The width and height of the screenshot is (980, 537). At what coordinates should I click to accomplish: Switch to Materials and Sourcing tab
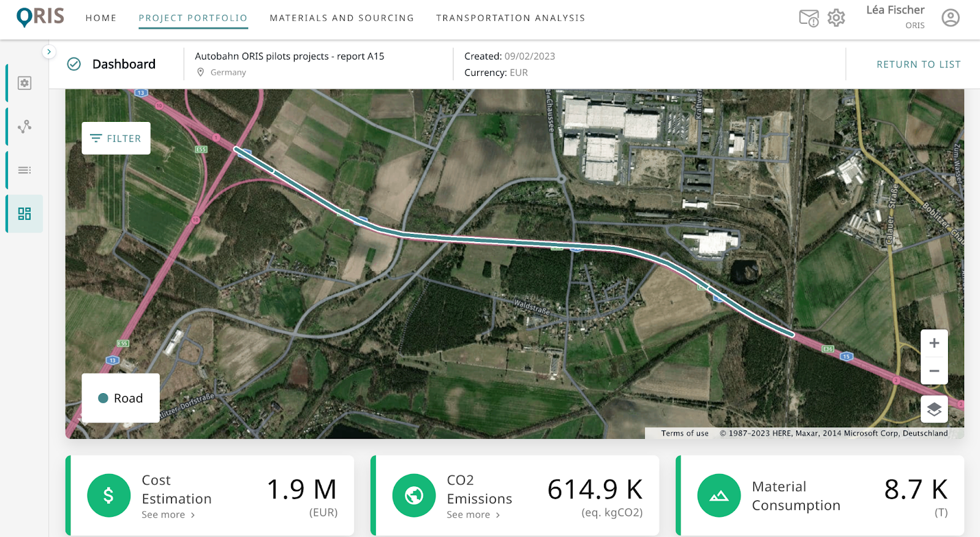click(342, 18)
